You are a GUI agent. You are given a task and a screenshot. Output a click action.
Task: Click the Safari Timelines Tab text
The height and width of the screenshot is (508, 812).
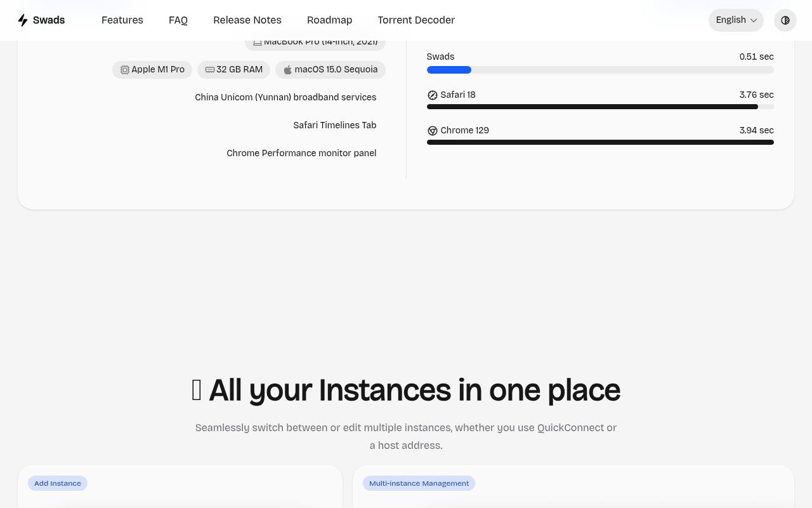(335, 125)
